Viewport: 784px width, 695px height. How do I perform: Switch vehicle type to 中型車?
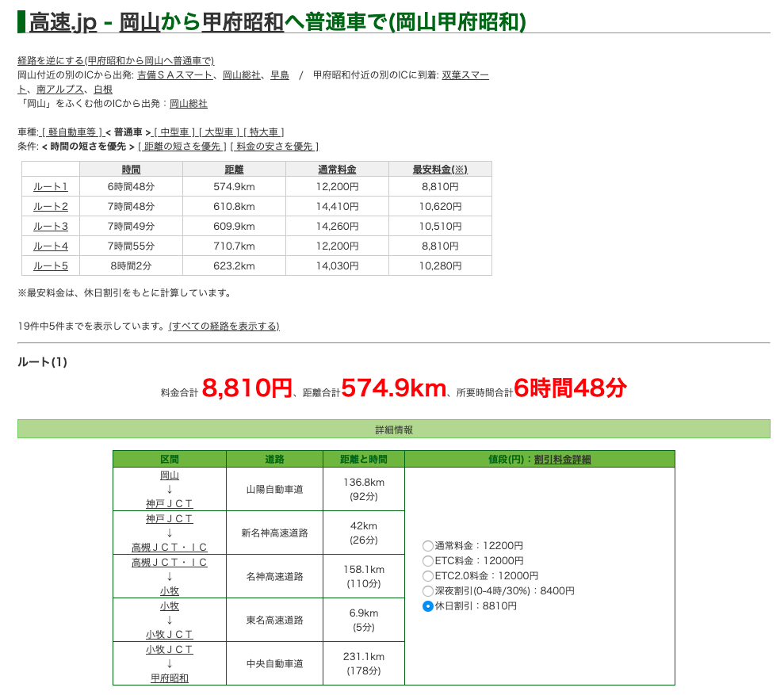pos(174,132)
